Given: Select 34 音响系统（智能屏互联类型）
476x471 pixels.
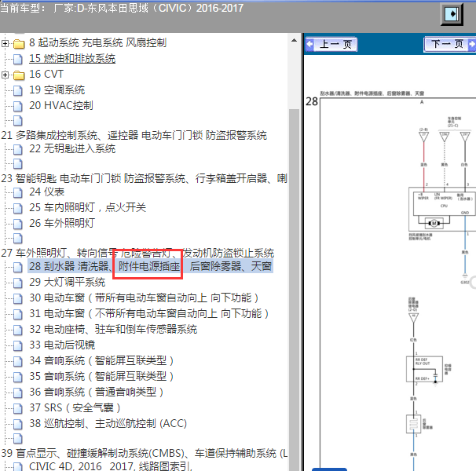Looking at the screenshot, I should [x=102, y=361].
